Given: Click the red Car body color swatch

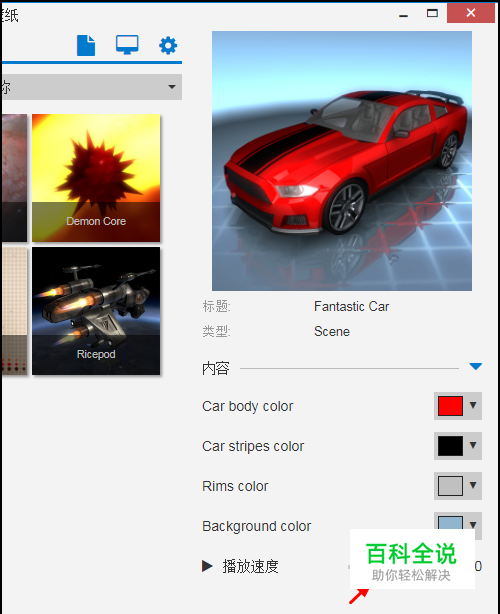Looking at the screenshot, I should pyautogui.click(x=450, y=406).
